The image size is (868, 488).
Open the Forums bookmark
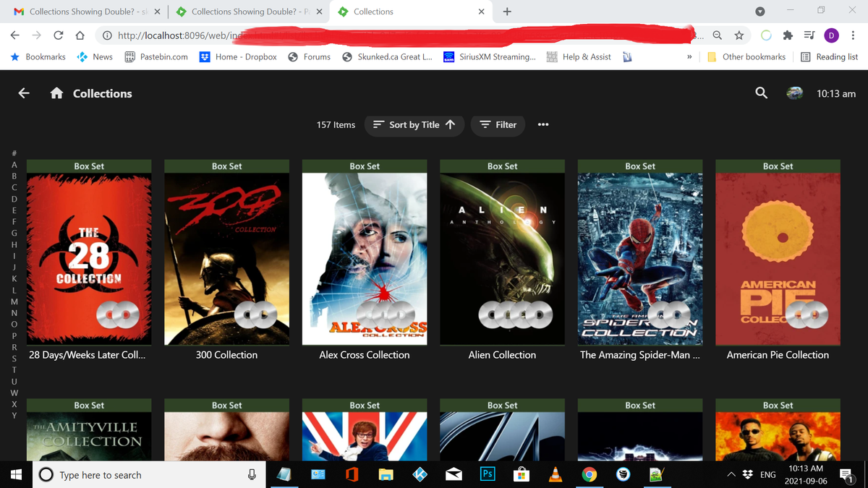pyautogui.click(x=310, y=57)
